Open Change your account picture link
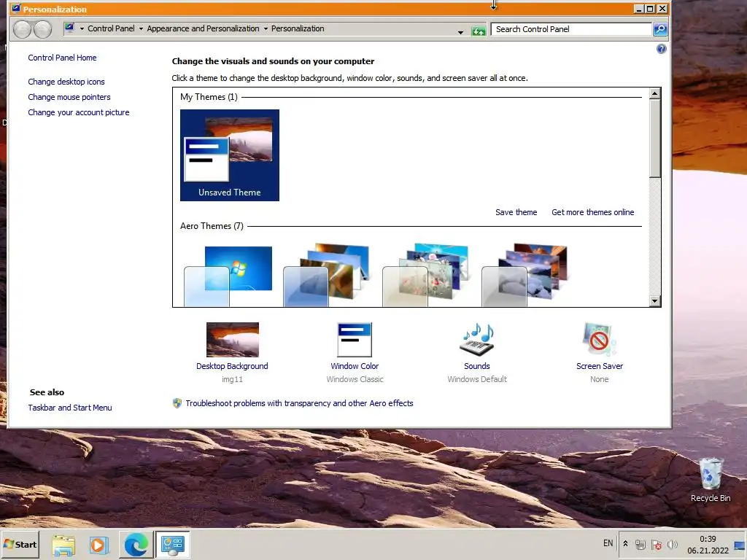Image resolution: width=747 pixels, height=560 pixels. tap(79, 112)
